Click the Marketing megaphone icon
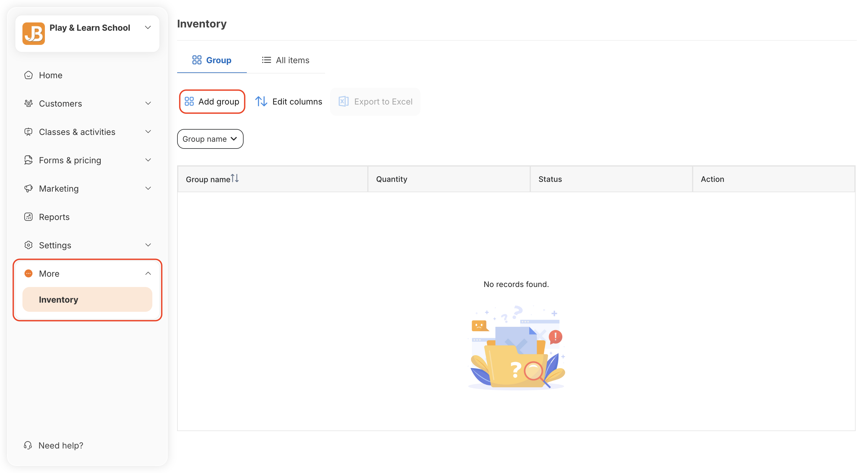Image resolution: width=868 pixels, height=473 pixels. coord(28,188)
